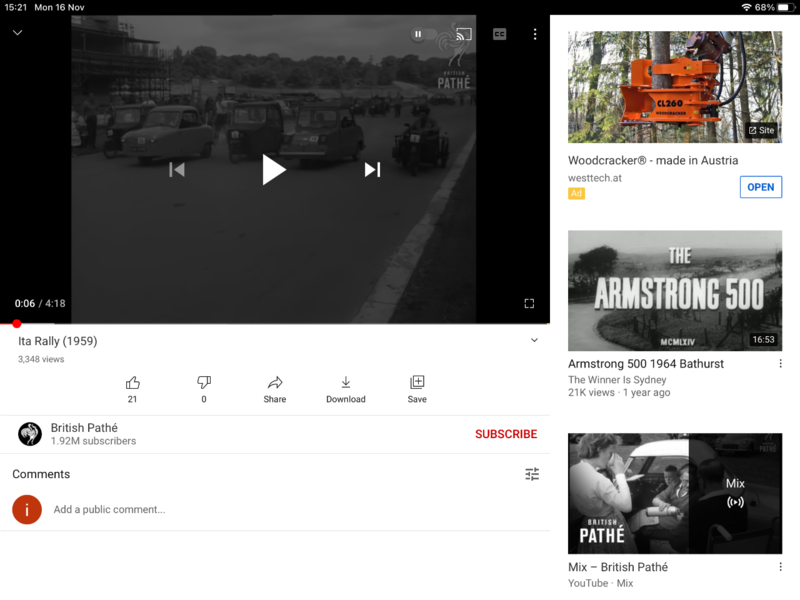This screenshot has width=800, height=600.
Task: Minimize the video player with the down chevron
Action: tap(17, 33)
